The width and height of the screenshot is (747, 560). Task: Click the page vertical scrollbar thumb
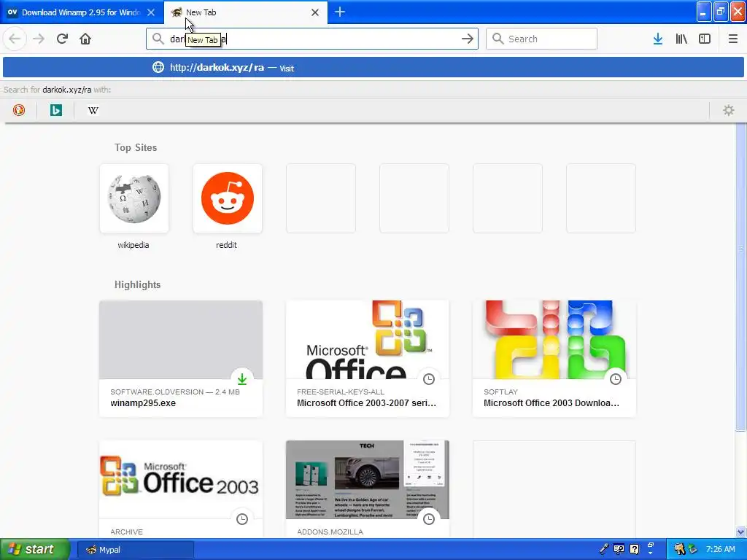(740, 276)
